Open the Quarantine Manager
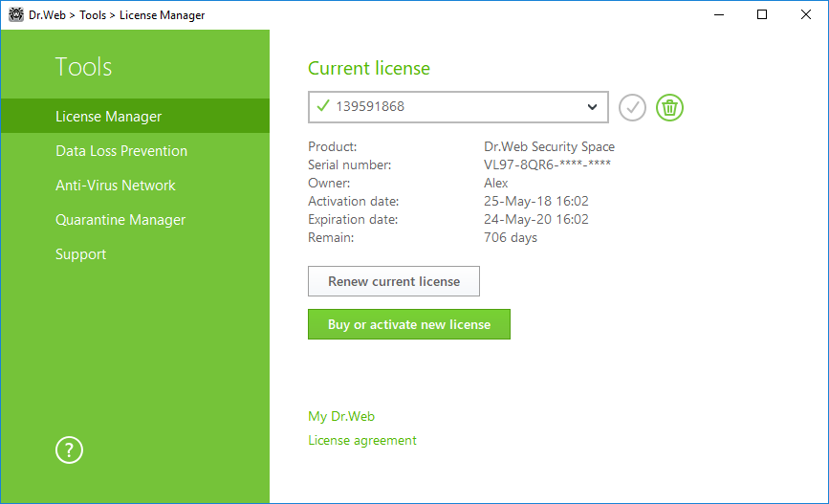Viewport: 829px width, 504px height. coord(136,219)
